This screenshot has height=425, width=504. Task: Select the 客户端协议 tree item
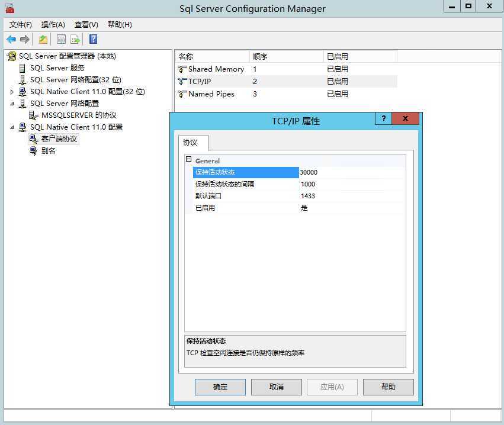[x=59, y=139]
